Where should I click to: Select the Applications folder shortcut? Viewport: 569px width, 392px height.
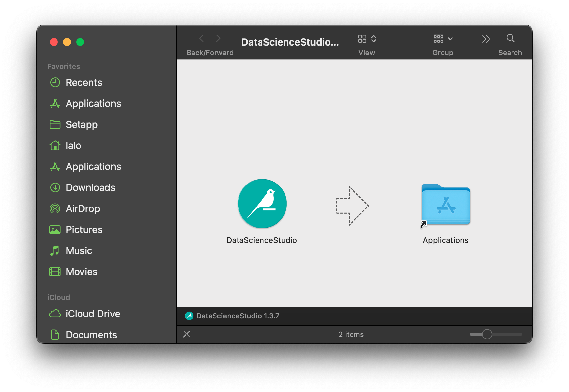coord(446,205)
